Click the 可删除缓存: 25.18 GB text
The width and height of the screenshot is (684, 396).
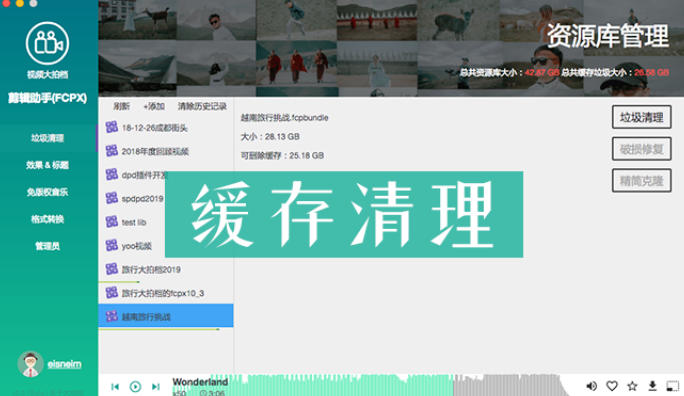(282, 155)
